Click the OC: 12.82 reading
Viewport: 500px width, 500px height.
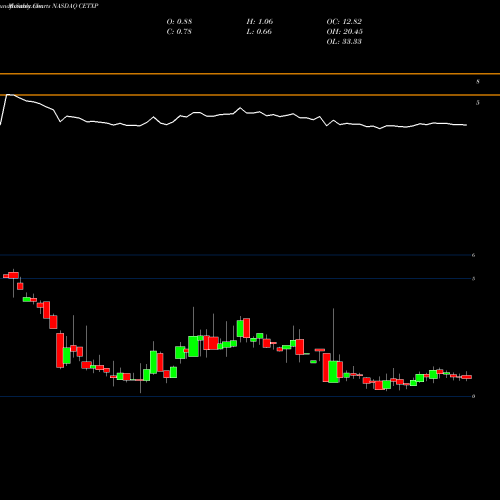(x=344, y=21)
